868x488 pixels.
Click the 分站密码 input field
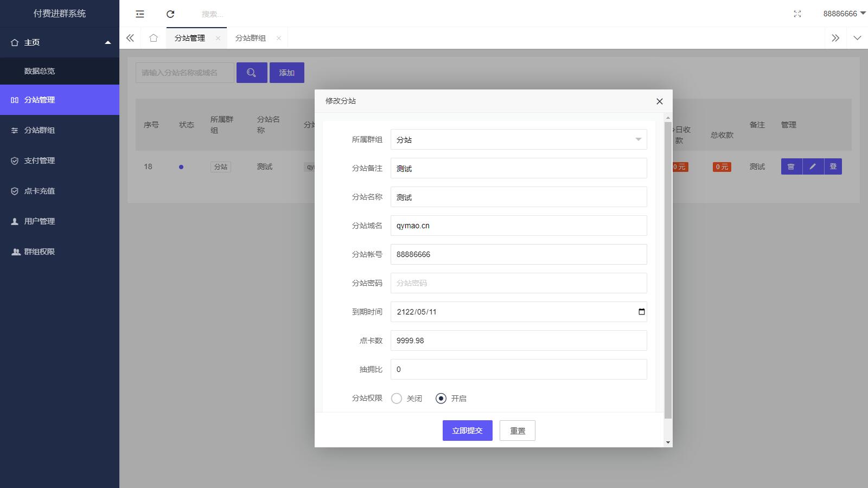click(x=518, y=283)
